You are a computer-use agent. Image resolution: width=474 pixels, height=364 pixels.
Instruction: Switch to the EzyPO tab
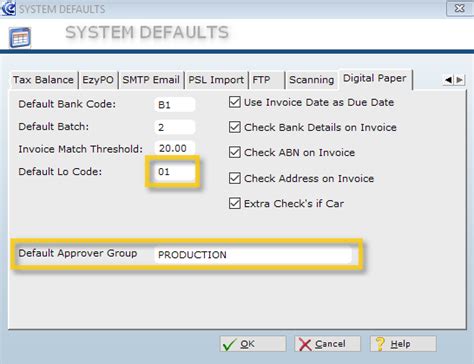tap(98, 80)
